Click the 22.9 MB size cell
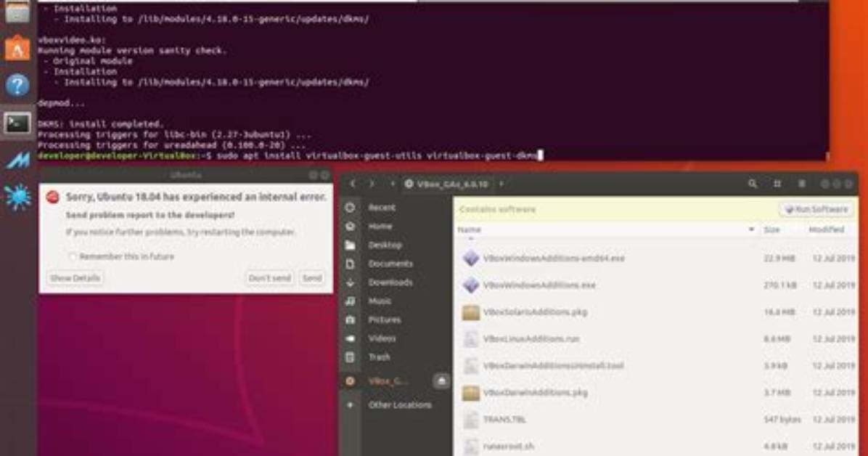This screenshot has height=456, width=868. pyautogui.click(x=779, y=258)
